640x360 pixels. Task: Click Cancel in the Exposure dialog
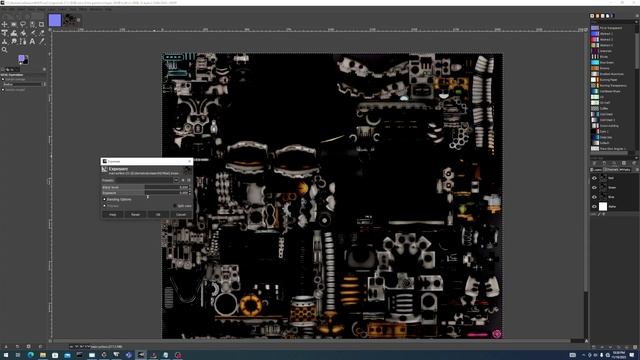181,214
